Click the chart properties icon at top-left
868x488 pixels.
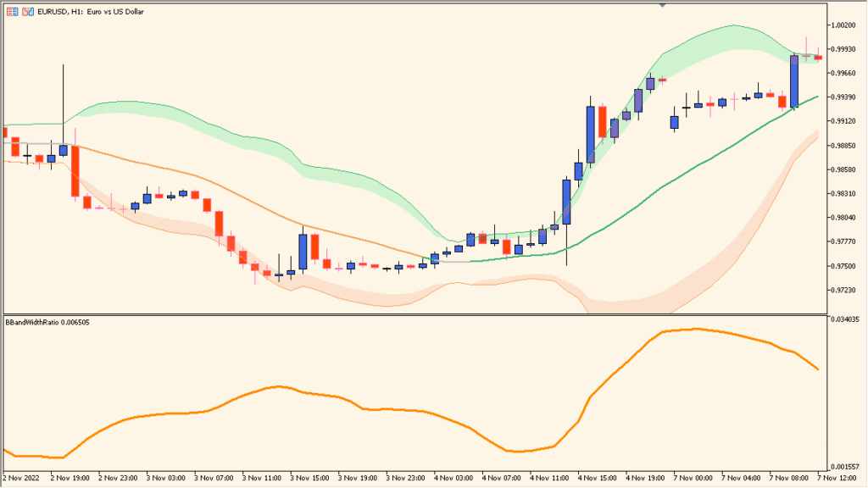[x=12, y=11]
